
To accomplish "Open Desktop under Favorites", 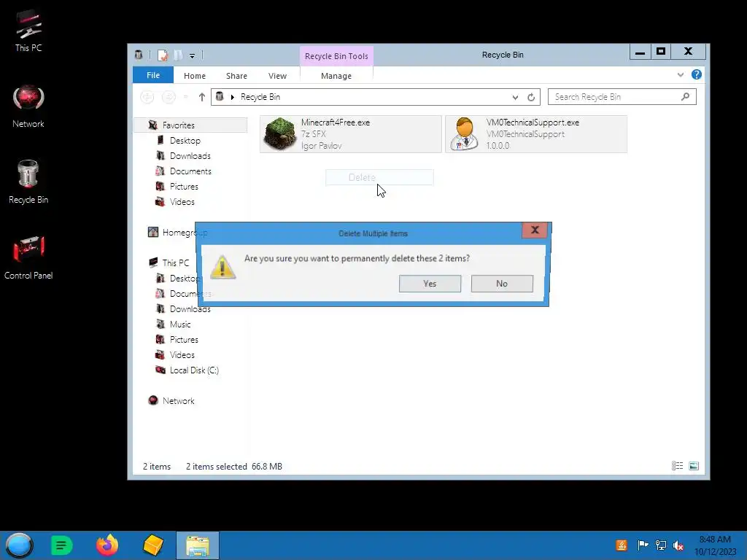I will 185,141.
